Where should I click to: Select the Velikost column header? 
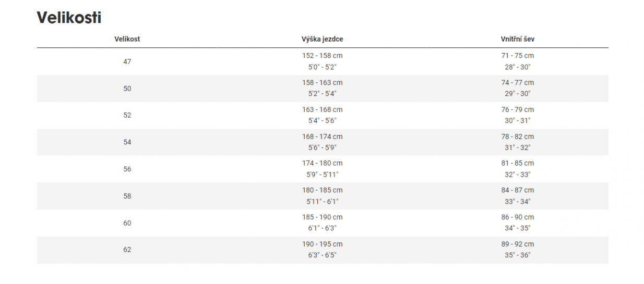point(127,39)
